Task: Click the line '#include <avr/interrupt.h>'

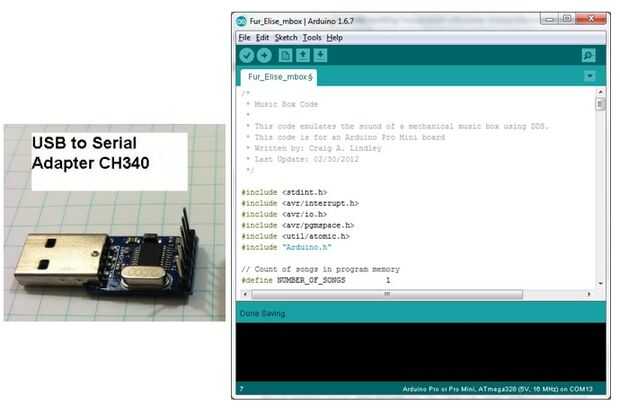Action: (300, 203)
